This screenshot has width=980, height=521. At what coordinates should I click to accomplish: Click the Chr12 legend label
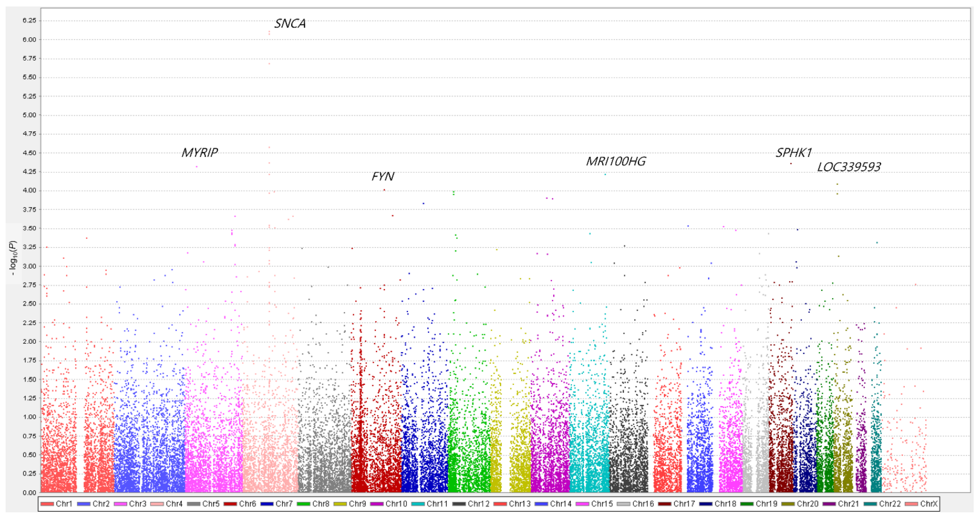coord(479,504)
